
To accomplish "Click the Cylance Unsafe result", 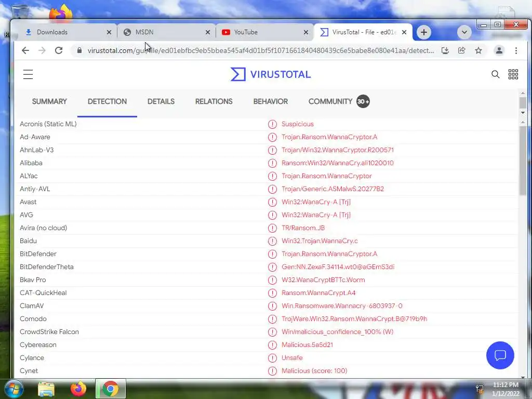I will click(x=292, y=358).
